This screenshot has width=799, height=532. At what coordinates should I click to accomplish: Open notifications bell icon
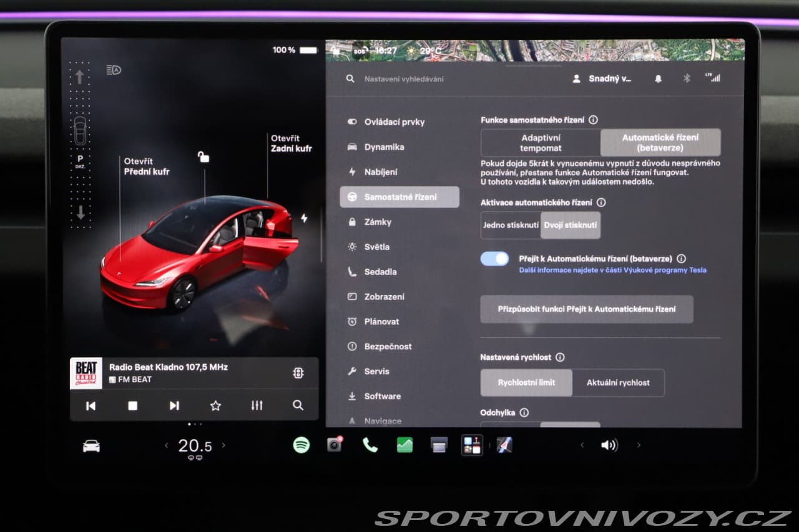(658, 79)
